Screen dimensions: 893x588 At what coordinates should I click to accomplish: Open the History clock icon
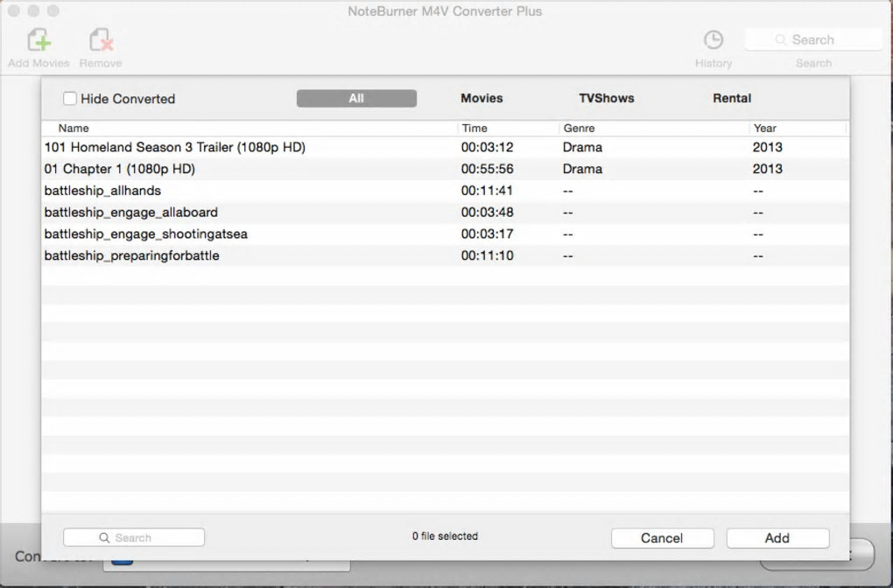click(x=713, y=40)
